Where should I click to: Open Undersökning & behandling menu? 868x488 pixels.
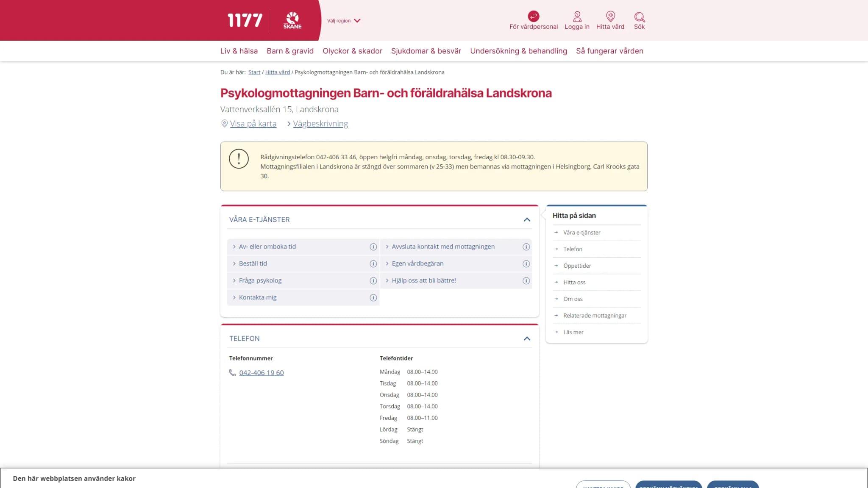518,51
